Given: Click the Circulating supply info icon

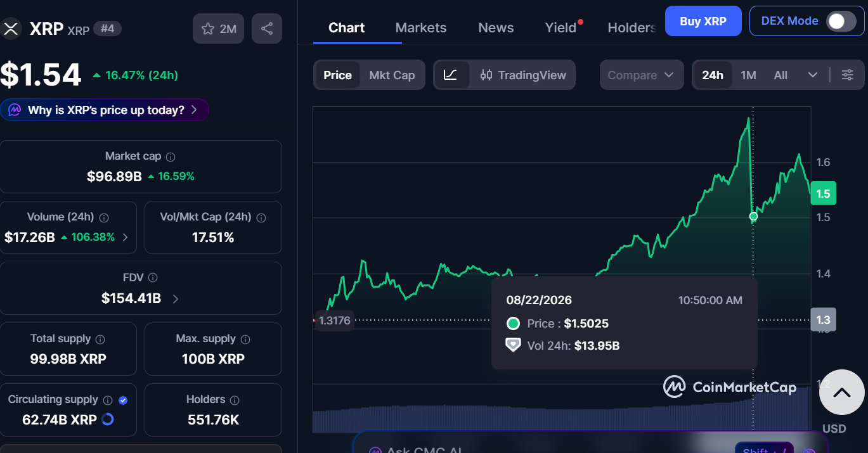Looking at the screenshot, I should [x=108, y=400].
